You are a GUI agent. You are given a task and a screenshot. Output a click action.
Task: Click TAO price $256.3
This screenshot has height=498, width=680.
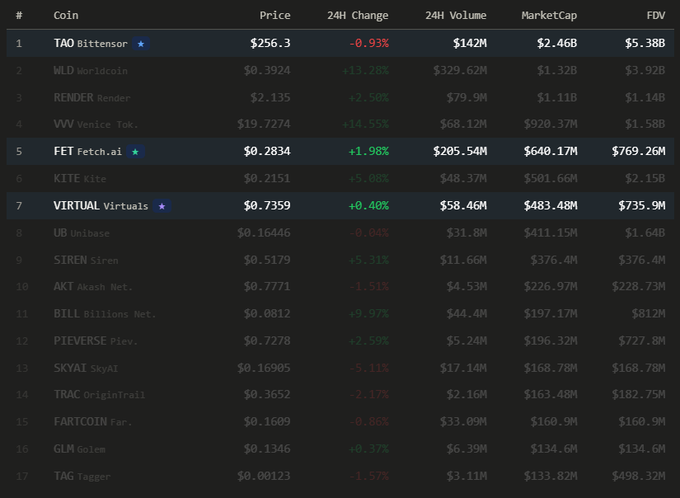pos(270,43)
